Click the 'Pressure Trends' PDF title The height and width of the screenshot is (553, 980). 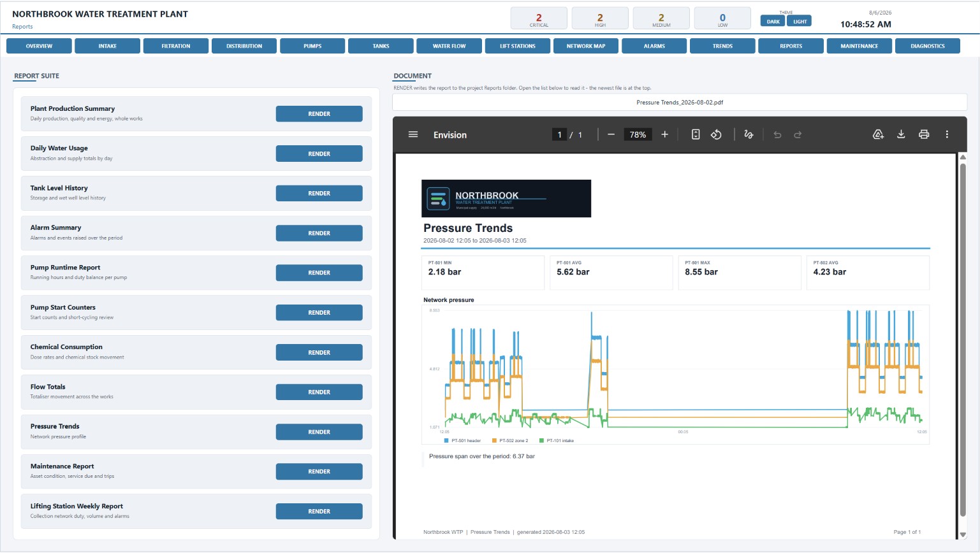[x=468, y=228]
